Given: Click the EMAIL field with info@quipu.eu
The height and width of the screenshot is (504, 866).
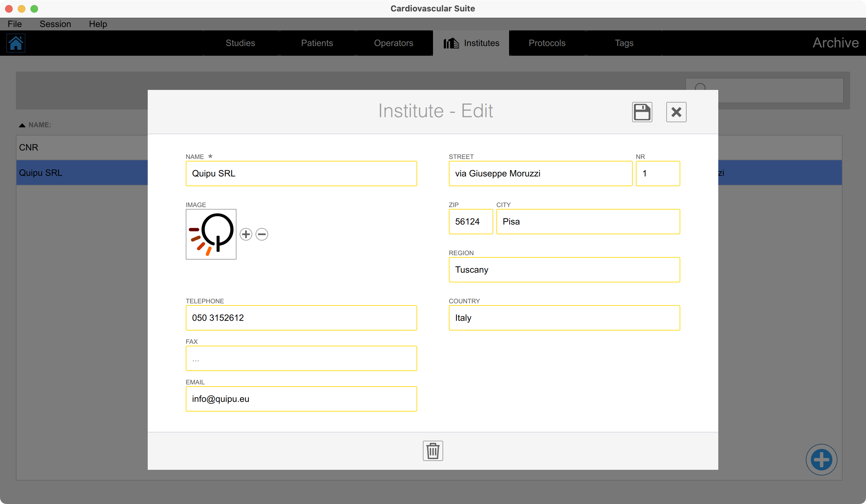Looking at the screenshot, I should tap(301, 399).
